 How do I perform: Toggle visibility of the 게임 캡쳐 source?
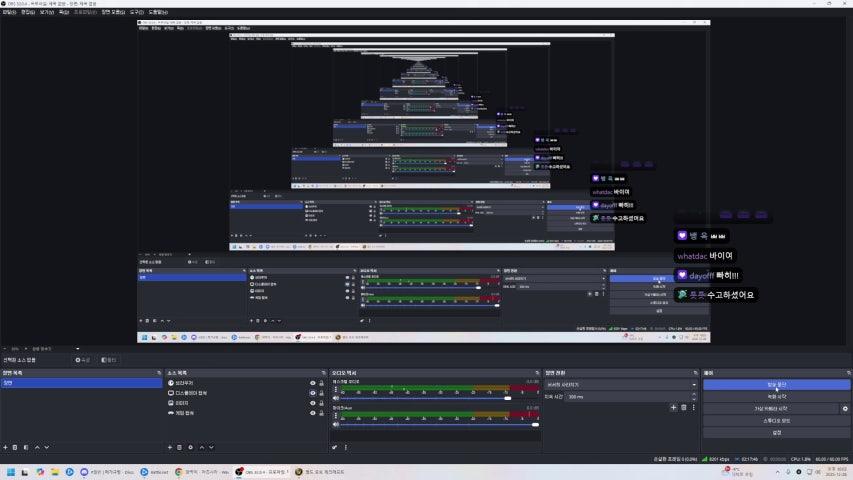click(x=313, y=413)
